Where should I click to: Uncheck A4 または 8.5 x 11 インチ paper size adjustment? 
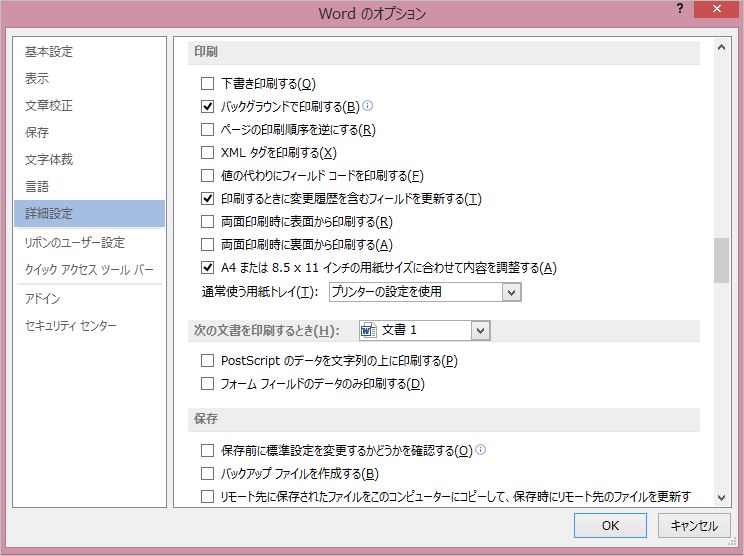click(207, 268)
